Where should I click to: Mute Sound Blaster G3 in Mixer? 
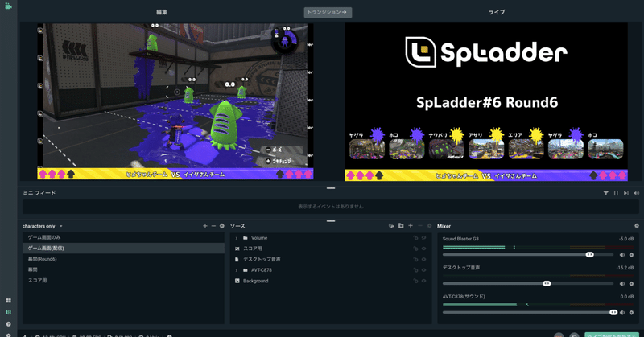(622, 255)
